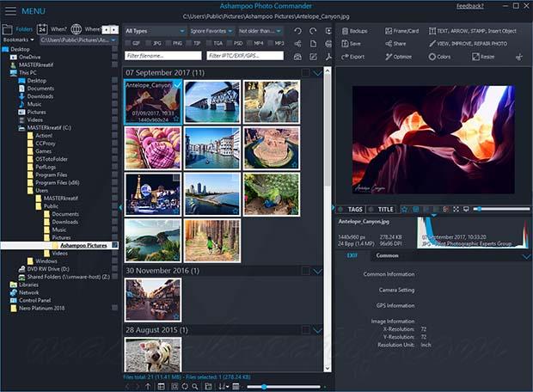Rotate image left with counter-clockwise arrow
The height and width of the screenshot is (392, 533).
click(x=297, y=31)
